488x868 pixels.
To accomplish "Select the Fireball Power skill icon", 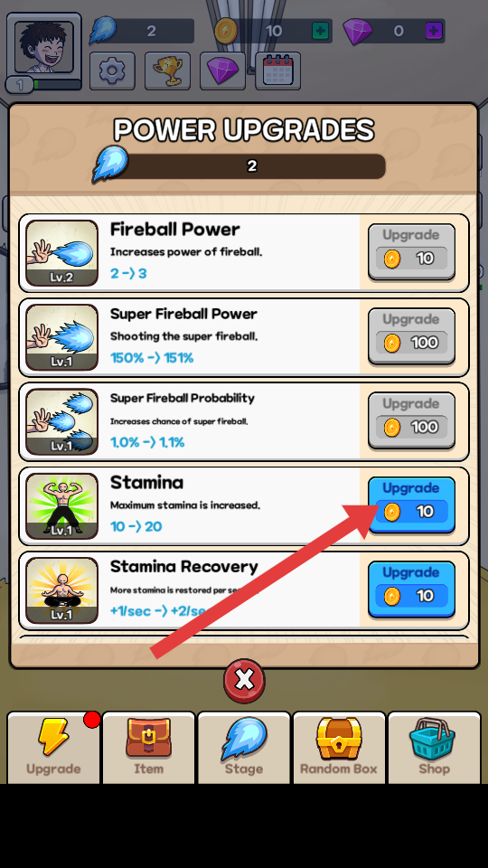I will [62, 253].
